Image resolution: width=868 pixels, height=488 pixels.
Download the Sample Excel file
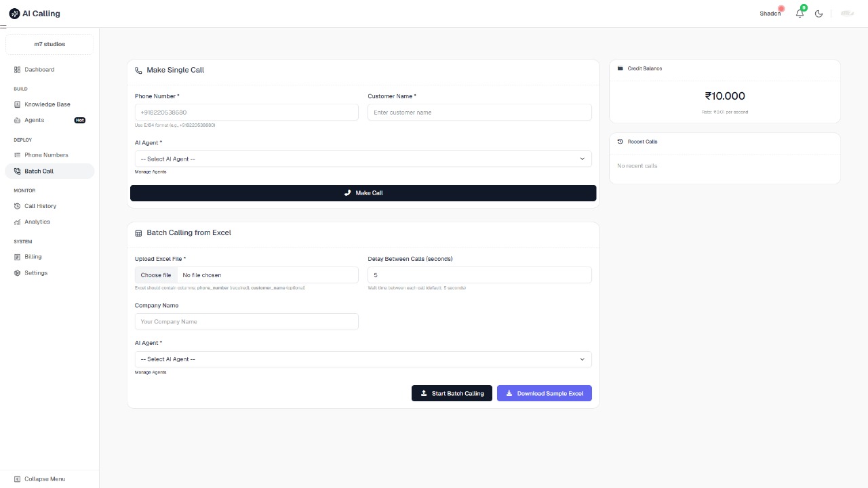pyautogui.click(x=544, y=393)
